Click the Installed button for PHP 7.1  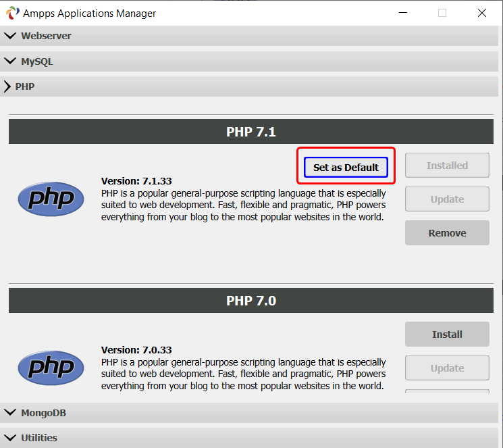[x=447, y=166]
